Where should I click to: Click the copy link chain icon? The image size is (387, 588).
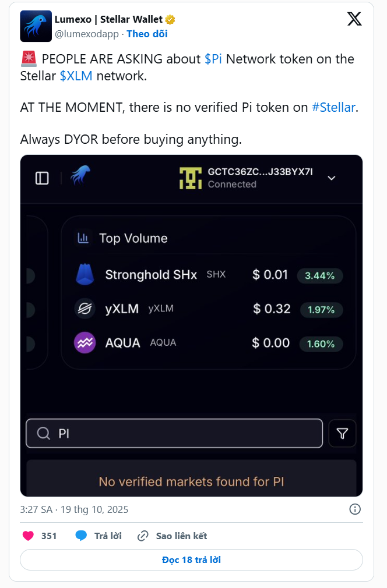tap(143, 536)
